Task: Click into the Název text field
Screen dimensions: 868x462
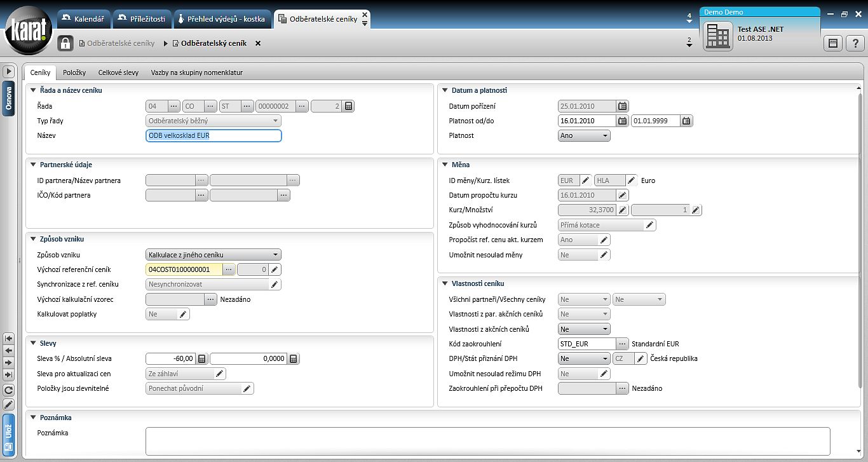Action: coord(214,135)
